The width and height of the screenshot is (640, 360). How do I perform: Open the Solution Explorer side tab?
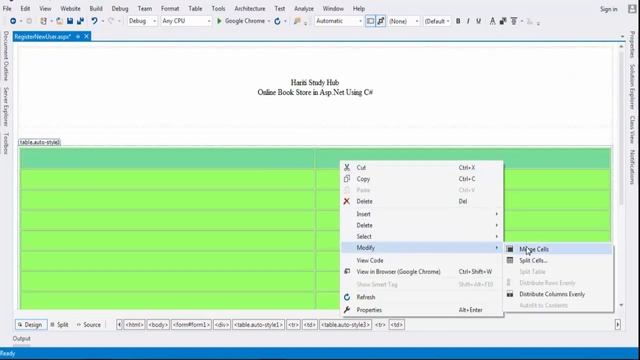click(632, 87)
